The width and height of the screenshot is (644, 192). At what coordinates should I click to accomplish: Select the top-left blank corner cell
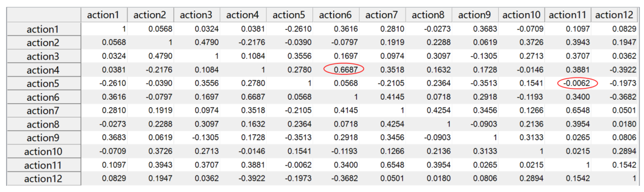(x=44, y=15)
